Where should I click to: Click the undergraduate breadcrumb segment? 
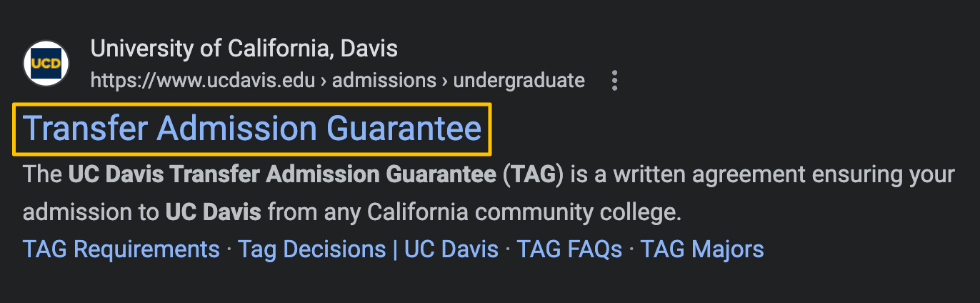click(519, 80)
